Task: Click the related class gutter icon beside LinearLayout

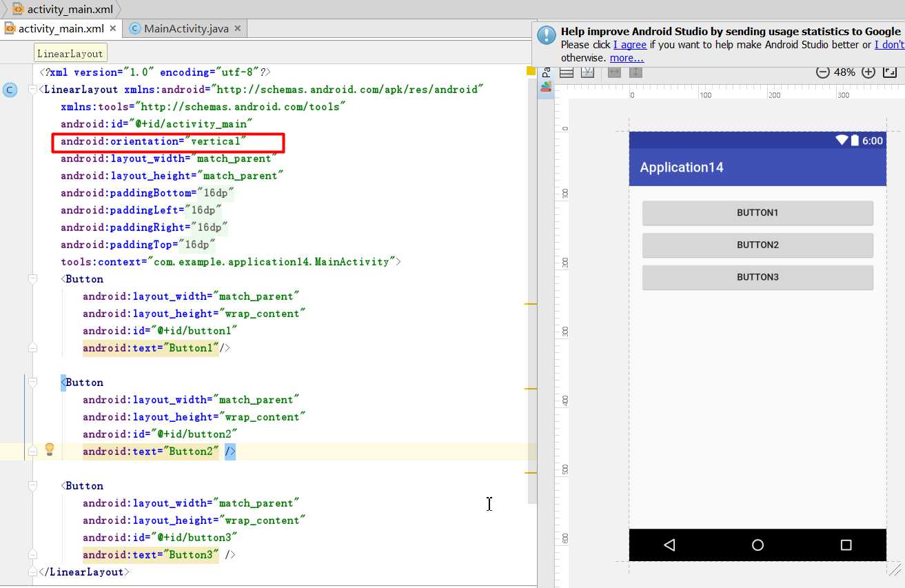Action: [10, 90]
